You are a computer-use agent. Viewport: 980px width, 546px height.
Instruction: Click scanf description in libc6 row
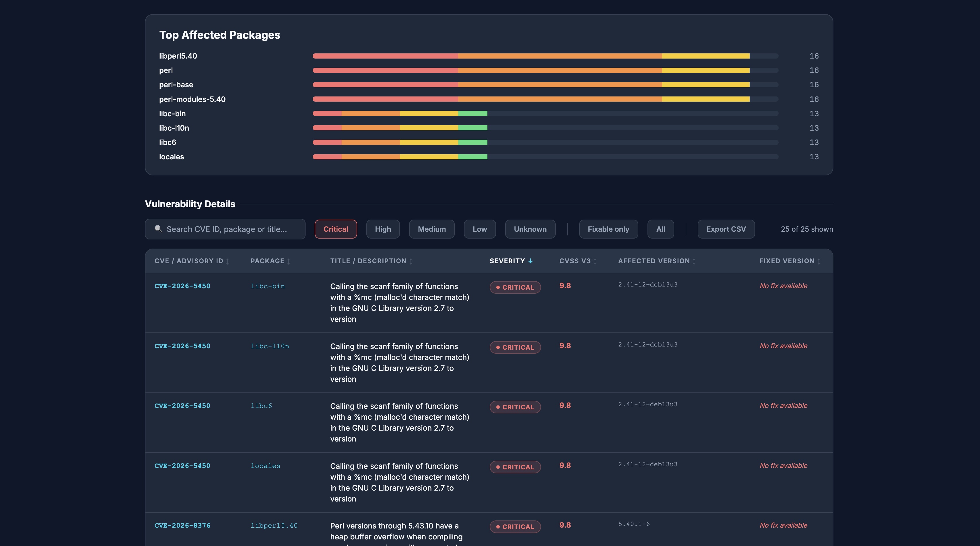[399, 422]
